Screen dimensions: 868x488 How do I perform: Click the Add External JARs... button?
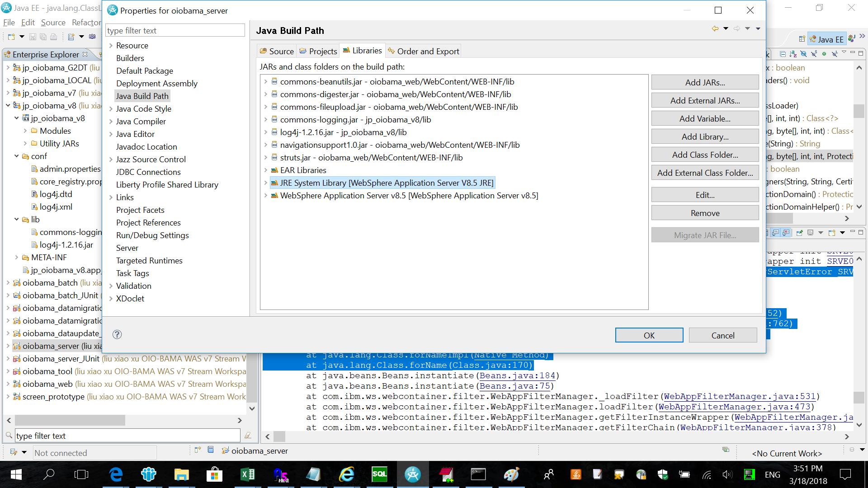tap(705, 100)
